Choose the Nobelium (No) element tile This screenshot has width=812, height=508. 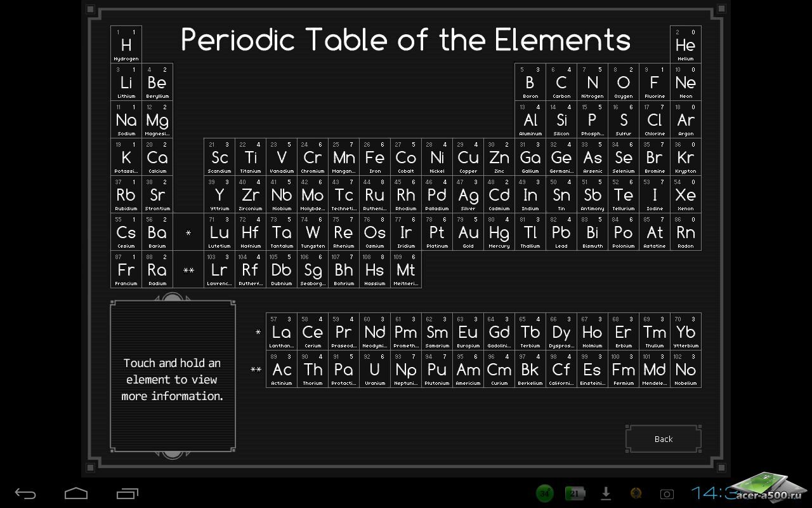[x=686, y=369]
